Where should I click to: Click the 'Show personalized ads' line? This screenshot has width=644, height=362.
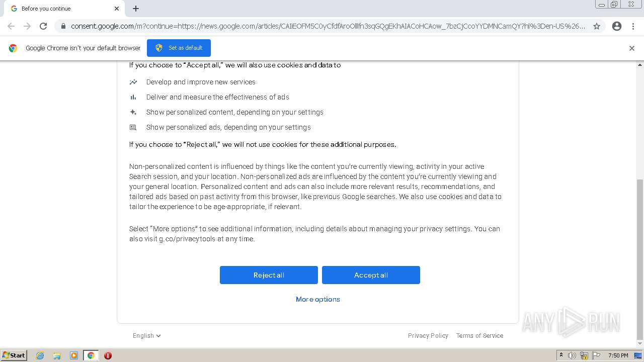pyautogui.click(x=228, y=127)
